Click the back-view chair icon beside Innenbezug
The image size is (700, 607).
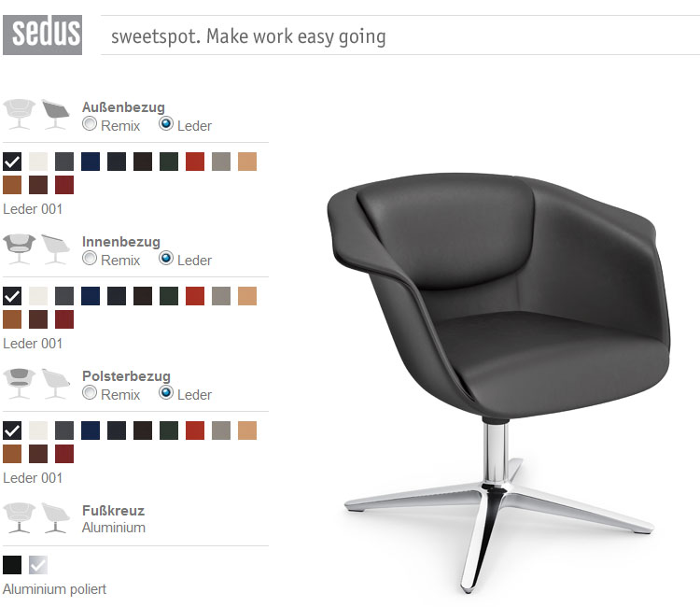pos(56,248)
